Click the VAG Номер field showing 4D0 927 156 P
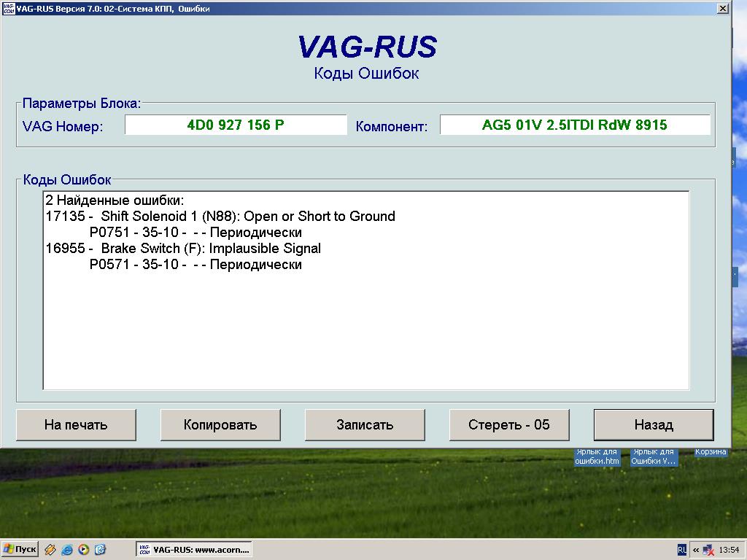The height and width of the screenshot is (560, 747). (x=236, y=125)
